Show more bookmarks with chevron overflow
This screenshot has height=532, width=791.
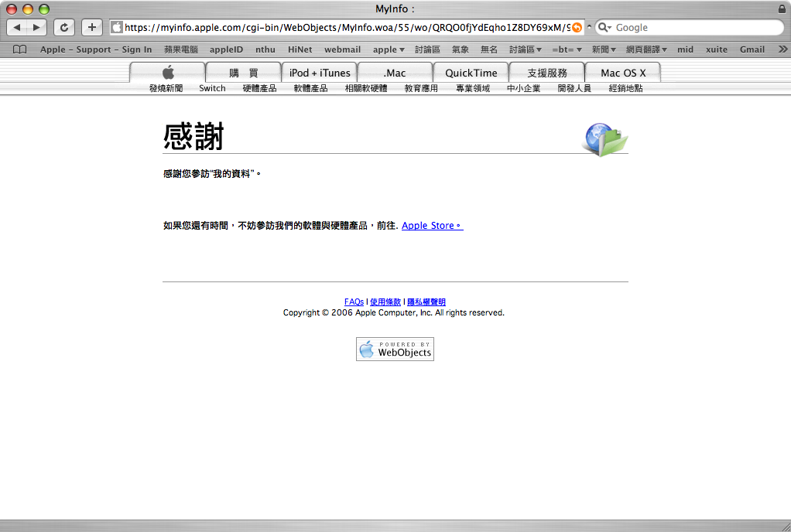pos(782,49)
